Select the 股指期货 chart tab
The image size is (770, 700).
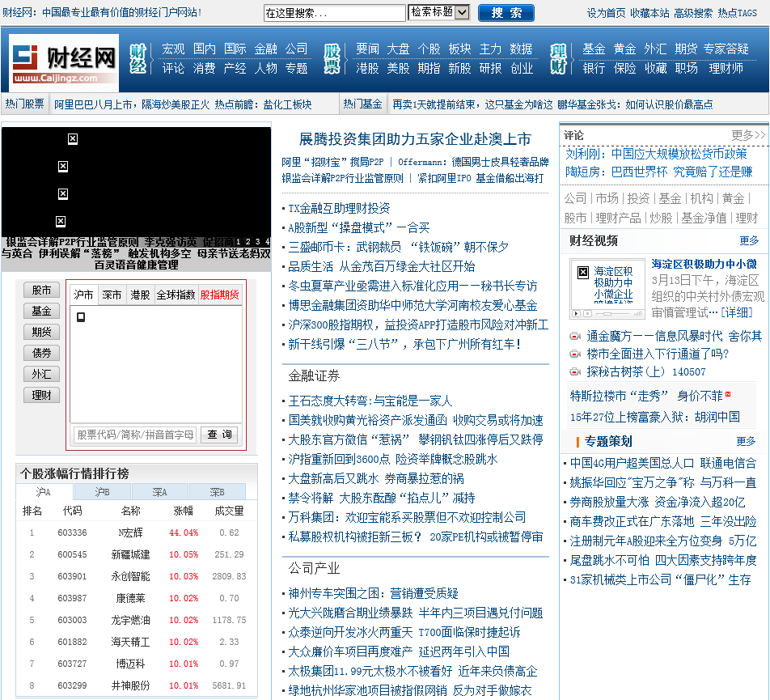[219, 295]
